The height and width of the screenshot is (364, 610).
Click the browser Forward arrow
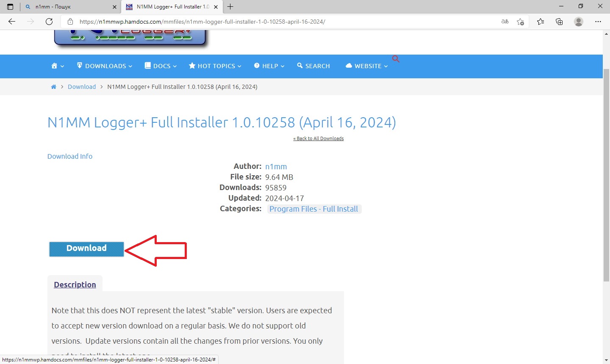click(x=30, y=22)
